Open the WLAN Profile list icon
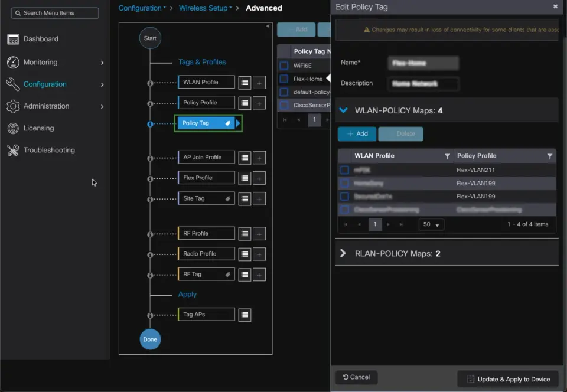 (x=245, y=83)
